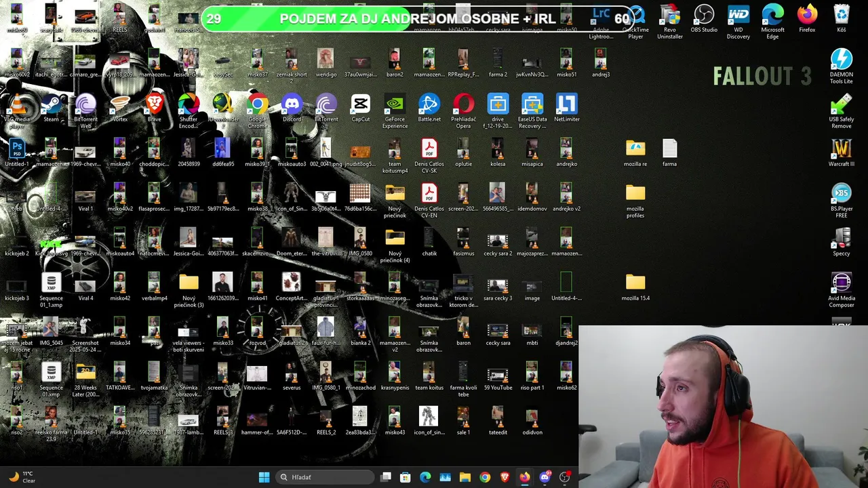Image resolution: width=868 pixels, height=488 pixels.
Task: Select the DAEMON Tools Lite icon
Action: [x=842, y=66]
